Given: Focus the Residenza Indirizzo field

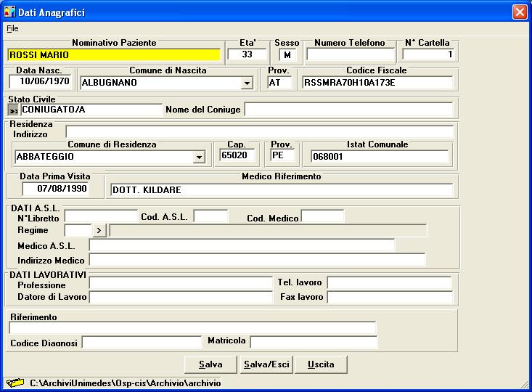Looking at the screenshot, I should [259, 131].
